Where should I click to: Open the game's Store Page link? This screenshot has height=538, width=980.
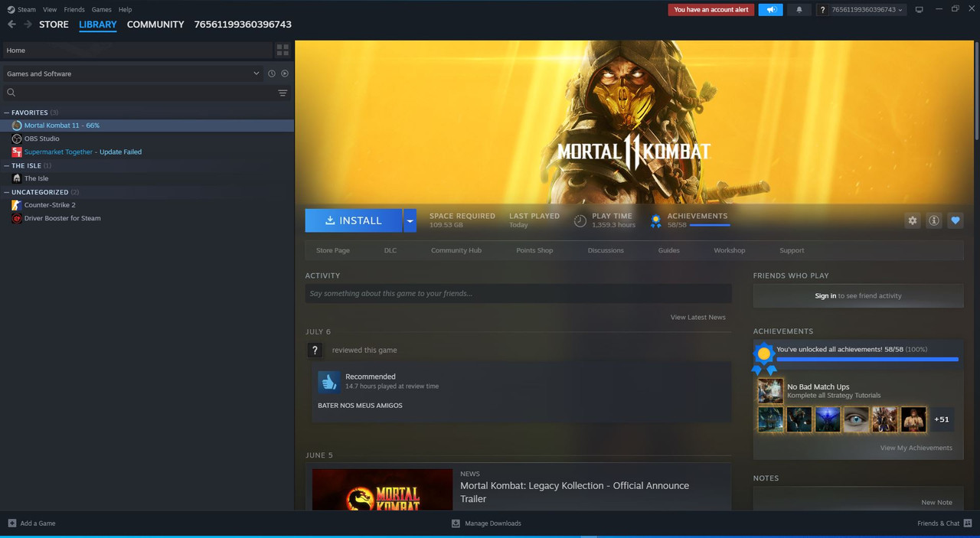(x=333, y=250)
